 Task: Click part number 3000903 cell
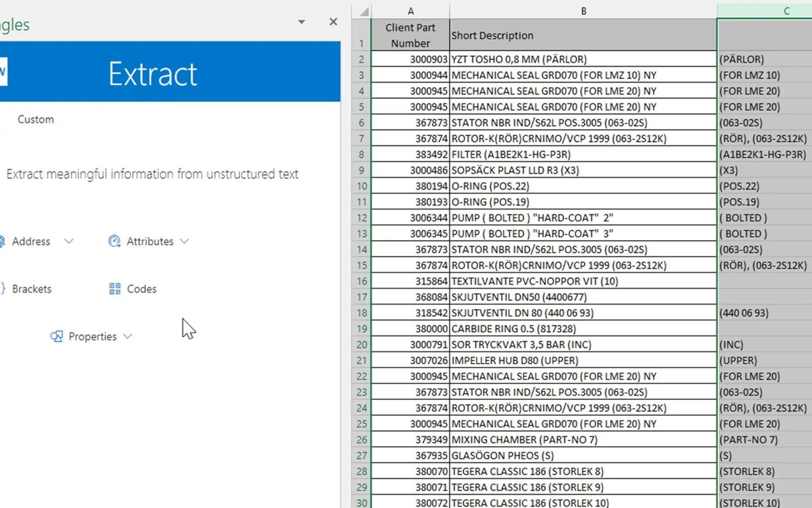point(411,59)
